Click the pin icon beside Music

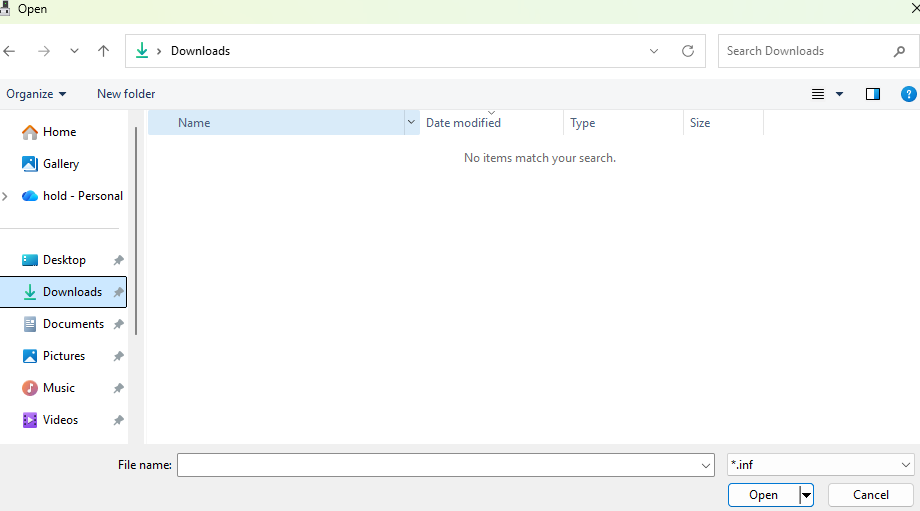pyautogui.click(x=119, y=388)
